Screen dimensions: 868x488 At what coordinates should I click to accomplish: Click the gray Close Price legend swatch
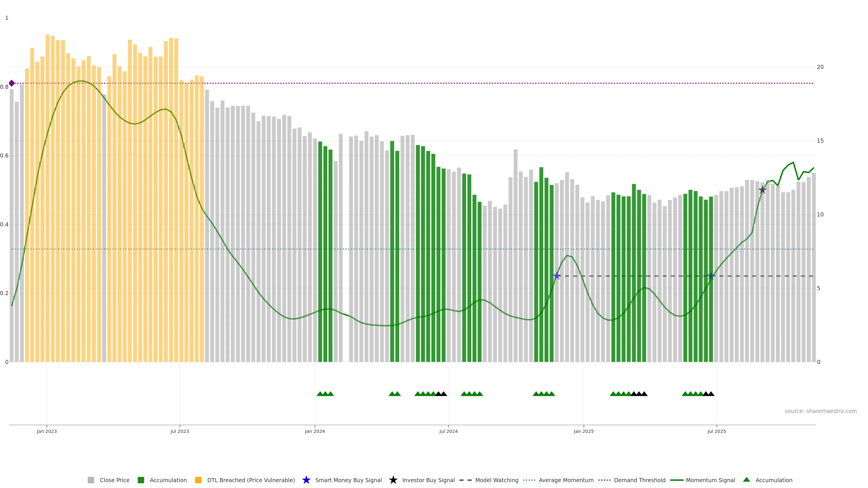(x=91, y=480)
